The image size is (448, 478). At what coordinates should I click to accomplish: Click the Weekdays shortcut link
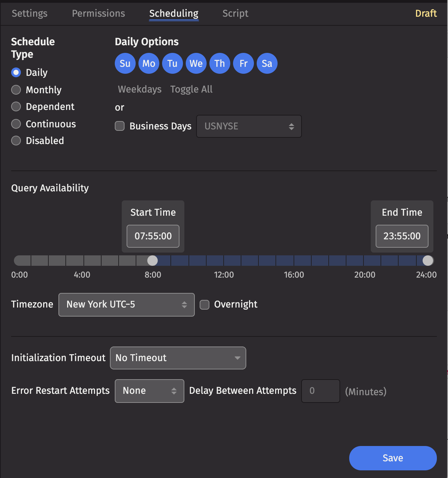click(139, 89)
